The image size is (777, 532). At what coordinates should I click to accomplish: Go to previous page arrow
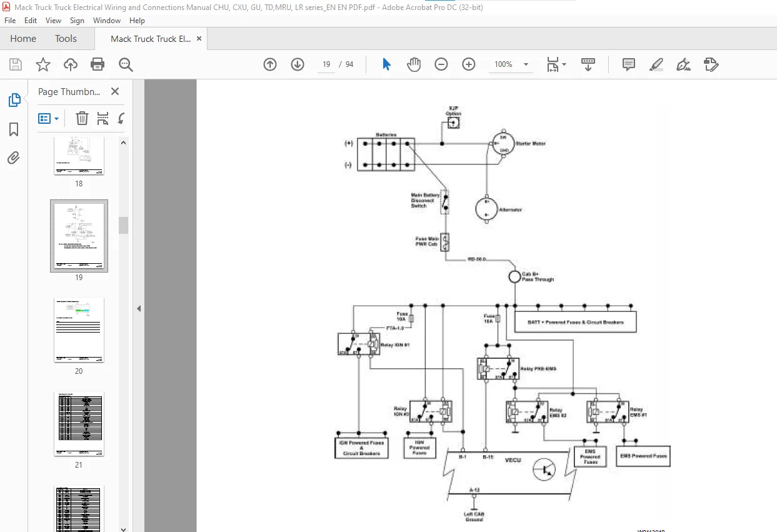tap(270, 64)
